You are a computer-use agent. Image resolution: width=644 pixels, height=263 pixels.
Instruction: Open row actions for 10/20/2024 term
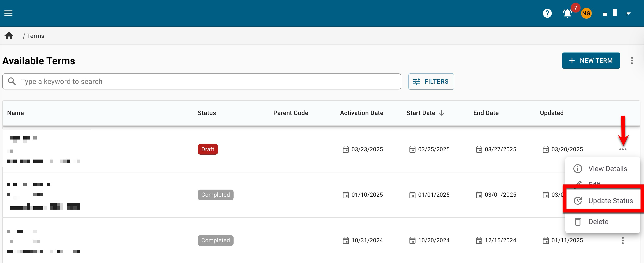pos(622,241)
